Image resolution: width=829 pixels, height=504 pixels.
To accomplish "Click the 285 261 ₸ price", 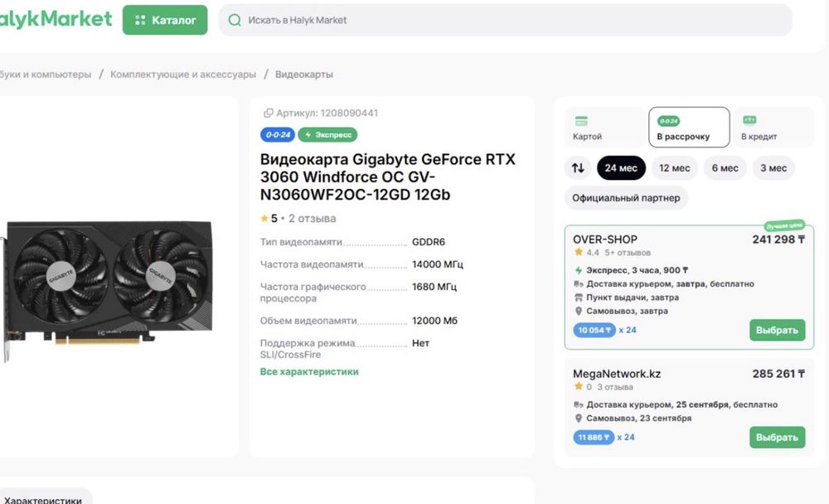I will coord(778,373).
